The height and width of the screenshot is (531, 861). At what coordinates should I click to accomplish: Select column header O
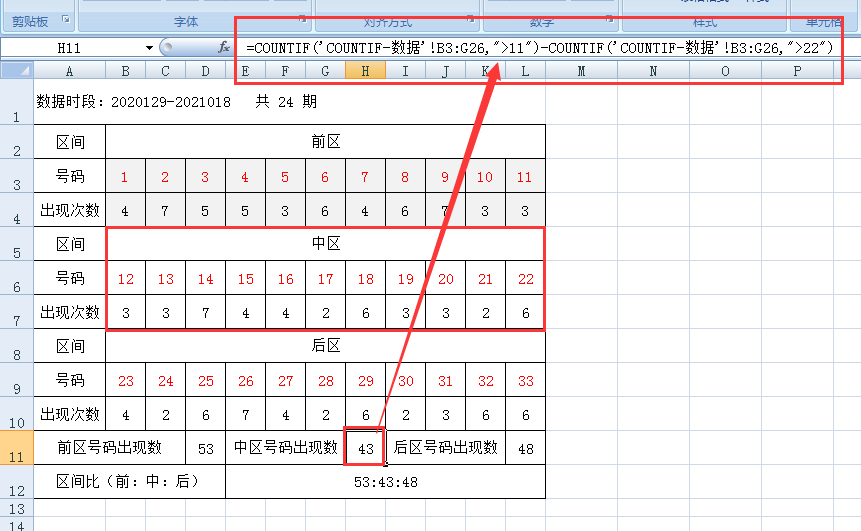725,71
